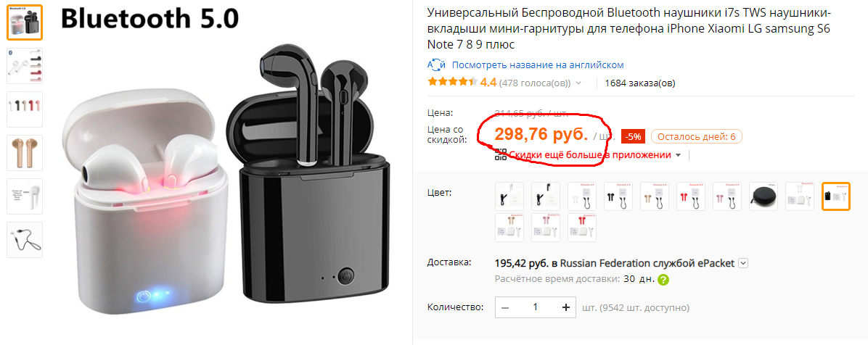
Task: Click 'Посмотреть название на английском' link
Action: coord(538,65)
